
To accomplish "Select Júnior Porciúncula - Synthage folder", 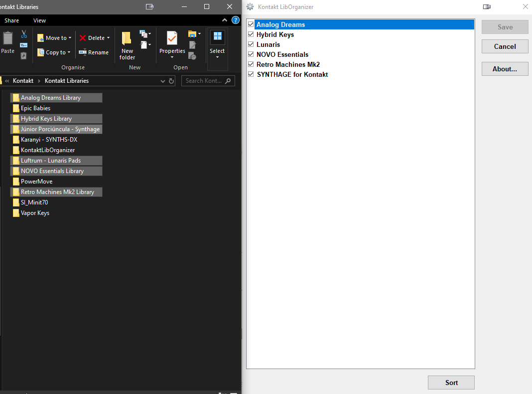I will click(x=56, y=129).
